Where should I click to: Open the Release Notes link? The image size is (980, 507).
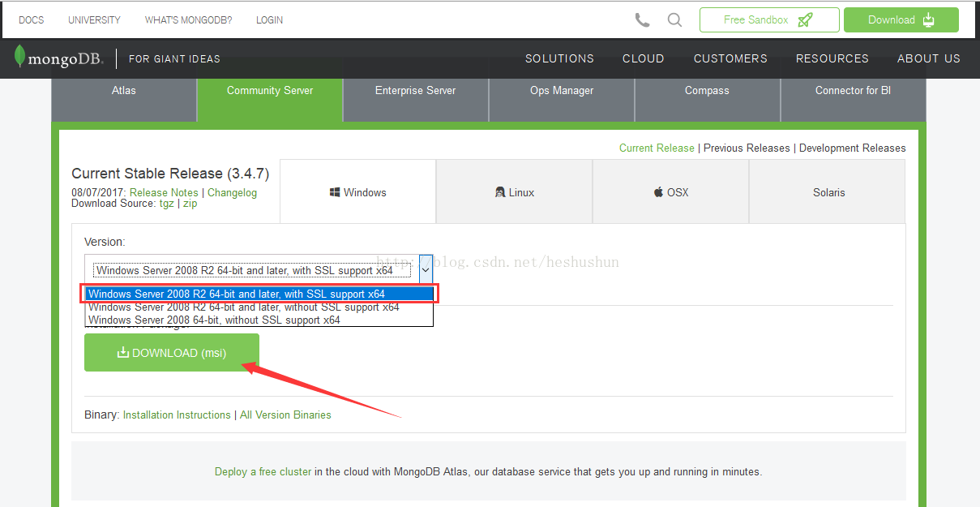(x=164, y=192)
